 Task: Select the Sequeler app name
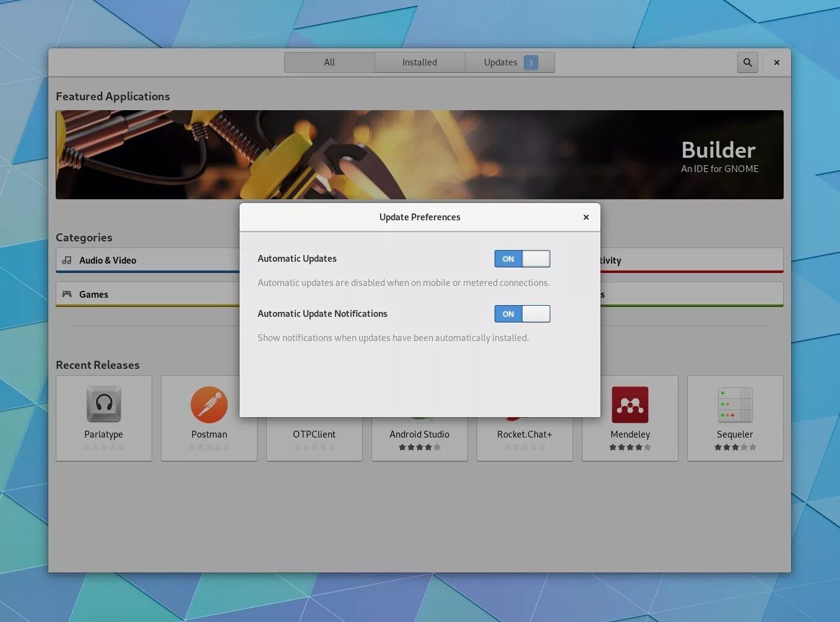(735, 434)
